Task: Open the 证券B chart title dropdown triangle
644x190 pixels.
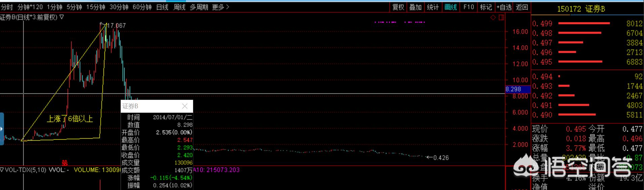Action: click(x=62, y=17)
